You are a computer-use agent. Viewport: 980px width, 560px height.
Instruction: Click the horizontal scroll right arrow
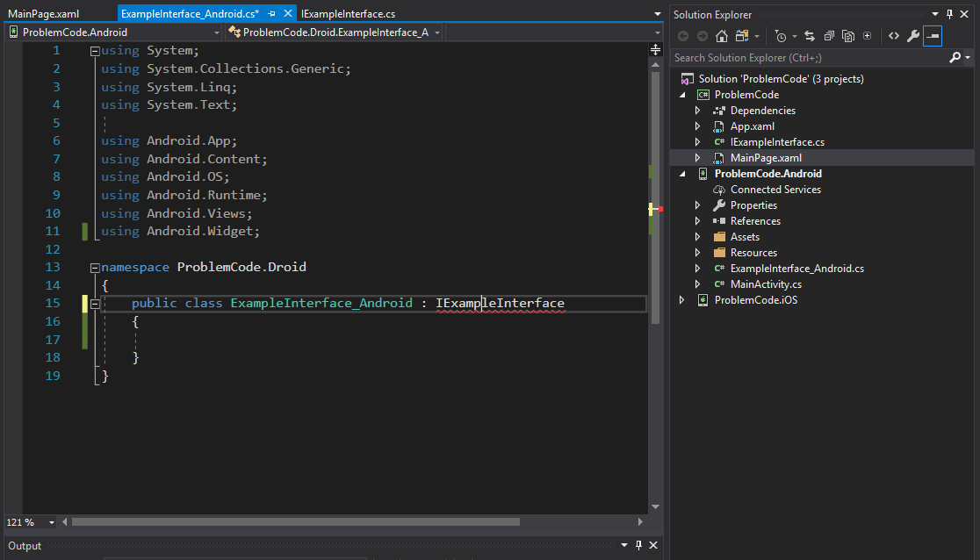click(x=640, y=522)
